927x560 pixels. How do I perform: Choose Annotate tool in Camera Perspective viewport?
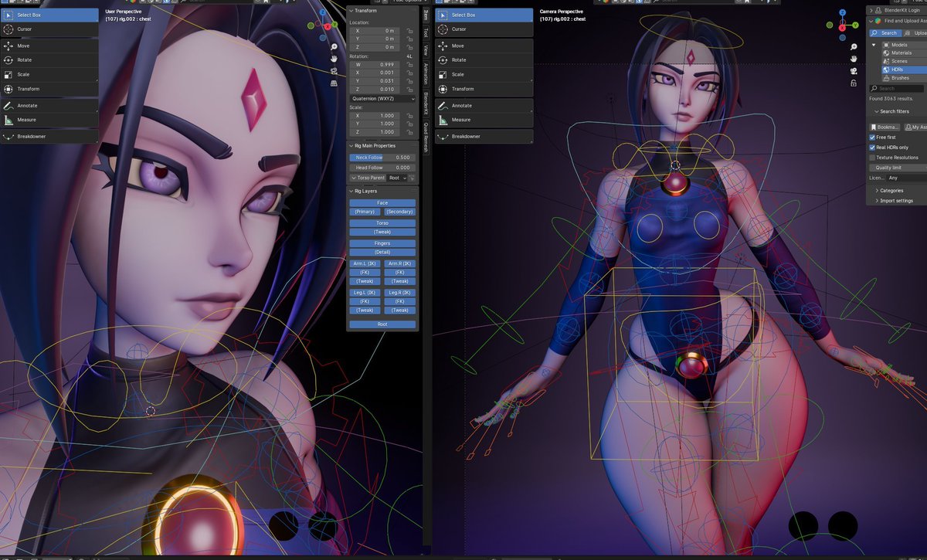tap(484, 106)
